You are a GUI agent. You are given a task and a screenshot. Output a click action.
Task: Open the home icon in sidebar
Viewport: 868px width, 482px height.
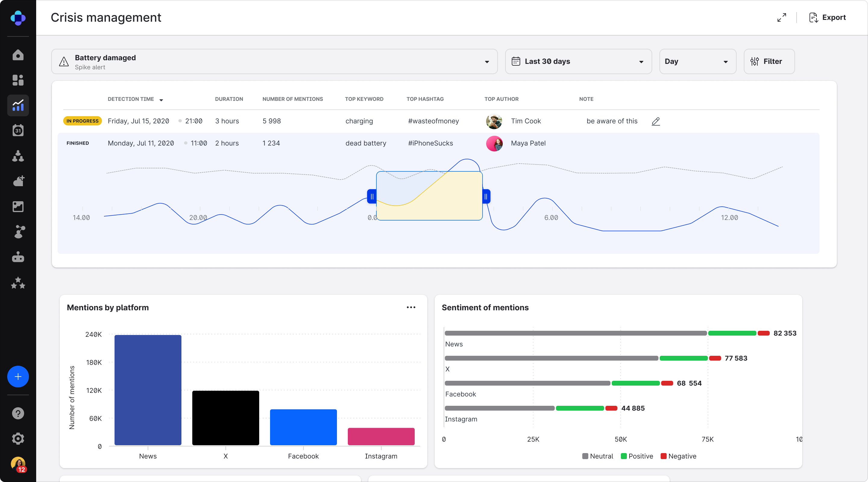(x=18, y=55)
